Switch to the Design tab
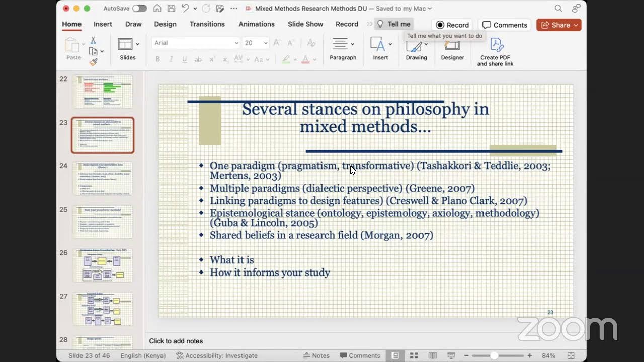The image size is (644, 362). pos(165,24)
